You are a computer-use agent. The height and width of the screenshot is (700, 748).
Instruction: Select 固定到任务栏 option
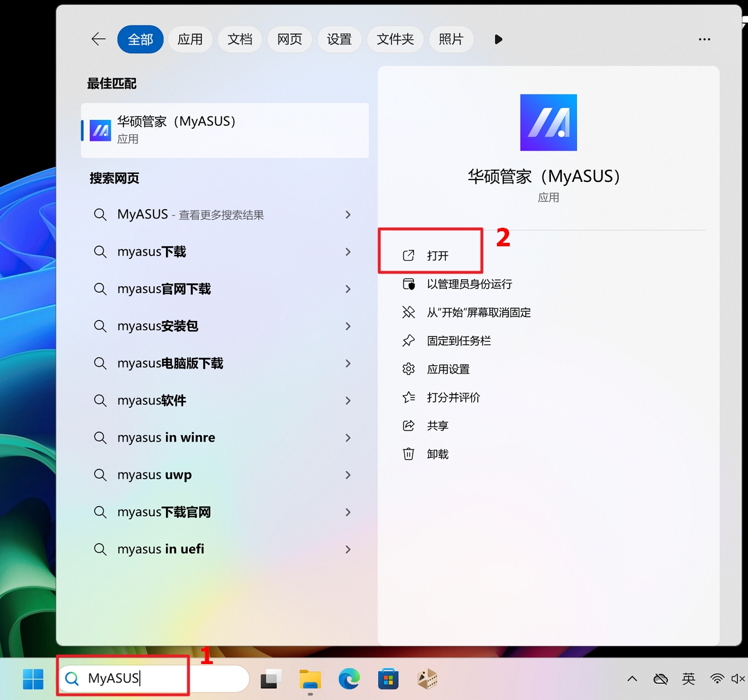coord(459,341)
